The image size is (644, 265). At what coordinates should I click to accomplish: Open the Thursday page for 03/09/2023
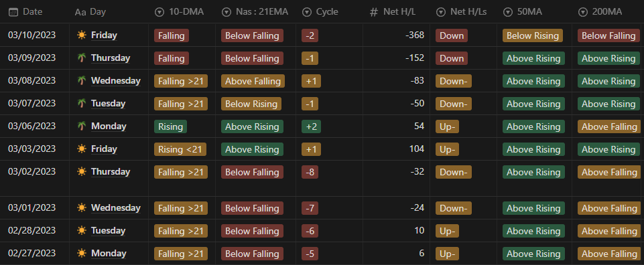(111, 58)
